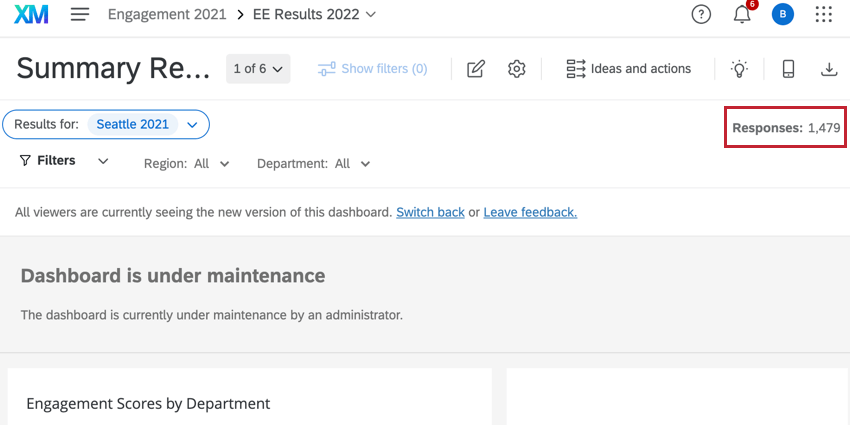This screenshot has width=850, height=425.
Task: Switch to mobile preview icon
Action: [788, 69]
